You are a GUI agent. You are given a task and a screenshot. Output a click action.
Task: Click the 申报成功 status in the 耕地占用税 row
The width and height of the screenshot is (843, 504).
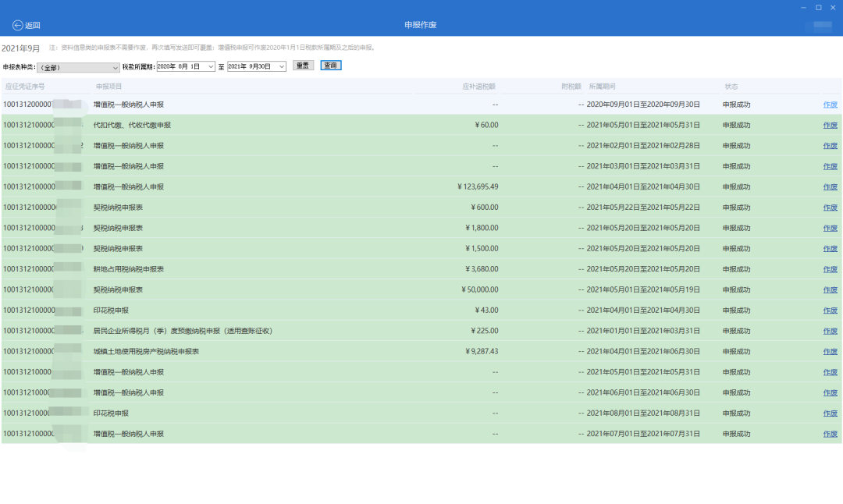(x=737, y=269)
